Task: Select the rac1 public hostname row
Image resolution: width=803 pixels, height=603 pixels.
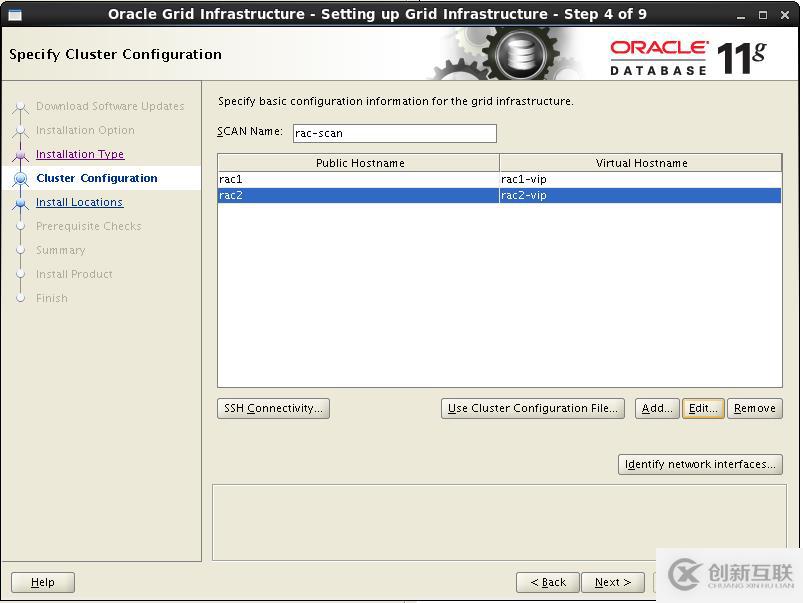Action: tap(358, 179)
